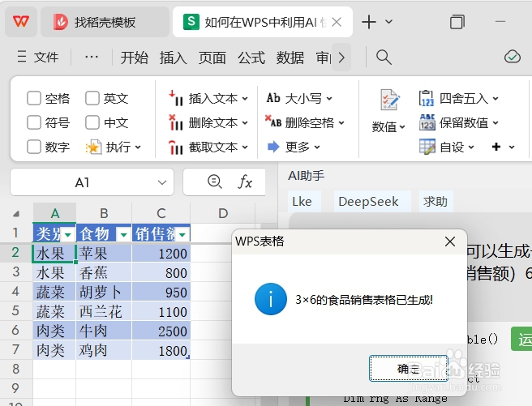Show more ribbon tabs with right chevron

click(x=341, y=58)
